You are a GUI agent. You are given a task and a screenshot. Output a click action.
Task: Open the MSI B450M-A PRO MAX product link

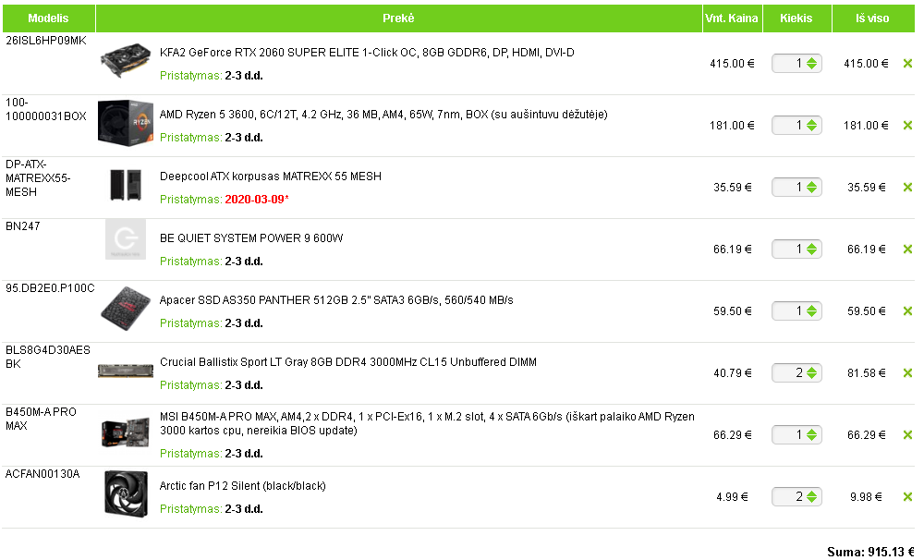tap(427, 424)
